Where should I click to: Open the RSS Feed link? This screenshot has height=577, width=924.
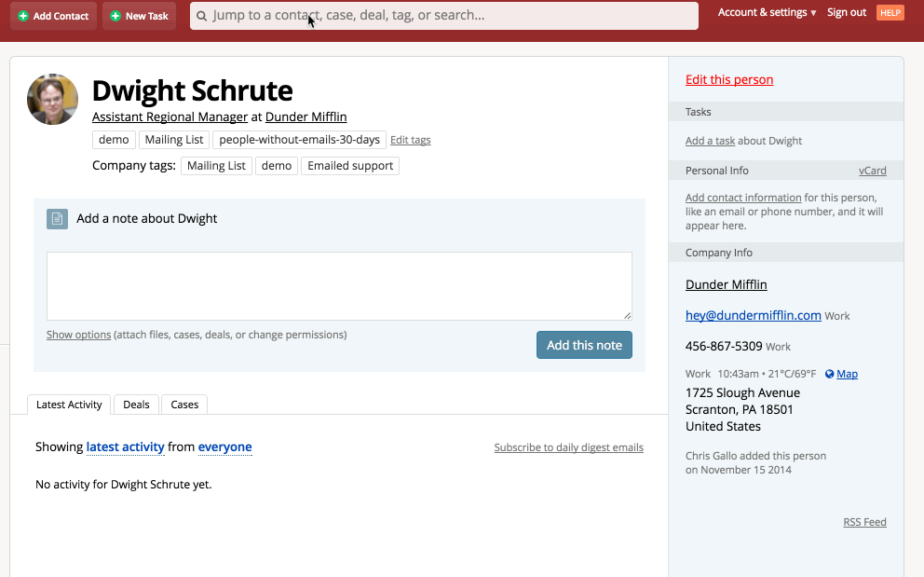[x=864, y=522]
